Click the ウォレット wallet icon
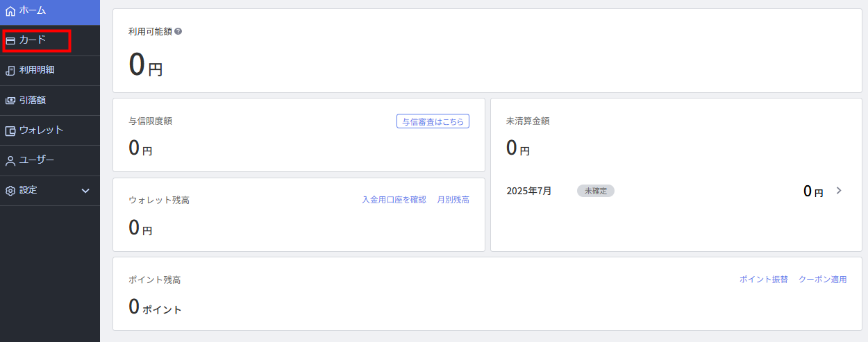Viewport: 868px width, 342px height. 10,130
